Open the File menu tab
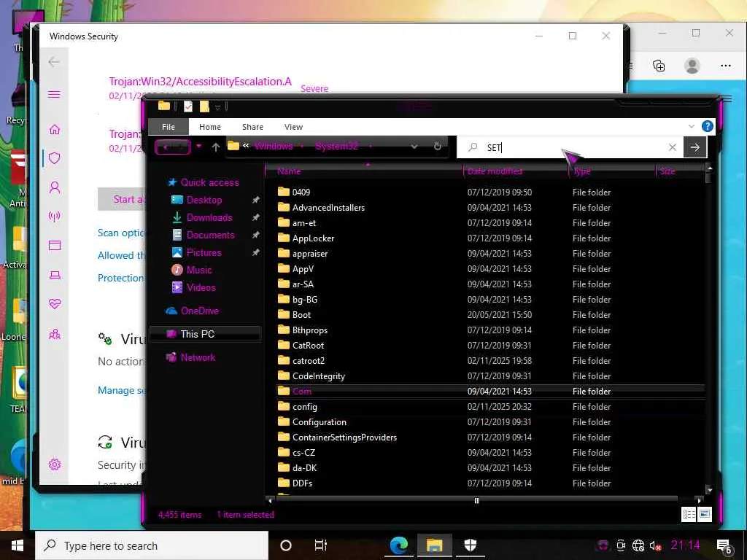747x560 pixels. click(169, 127)
